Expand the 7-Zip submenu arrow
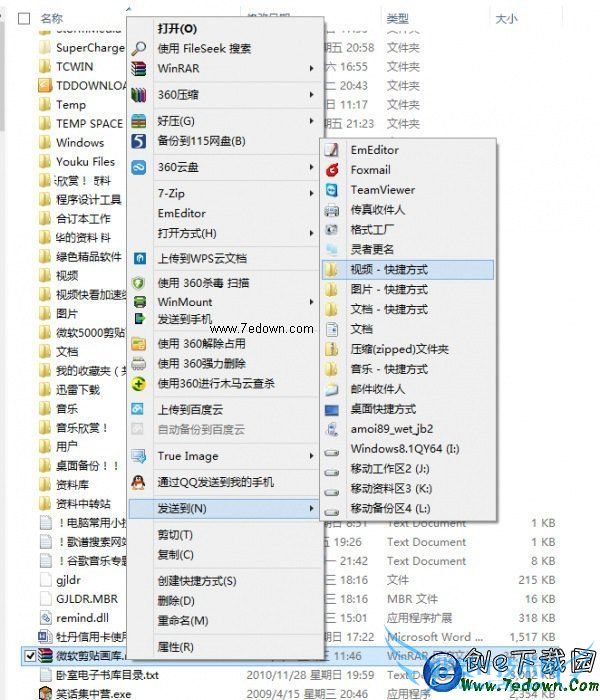Screen dimensions: 600x700 pos(311,193)
